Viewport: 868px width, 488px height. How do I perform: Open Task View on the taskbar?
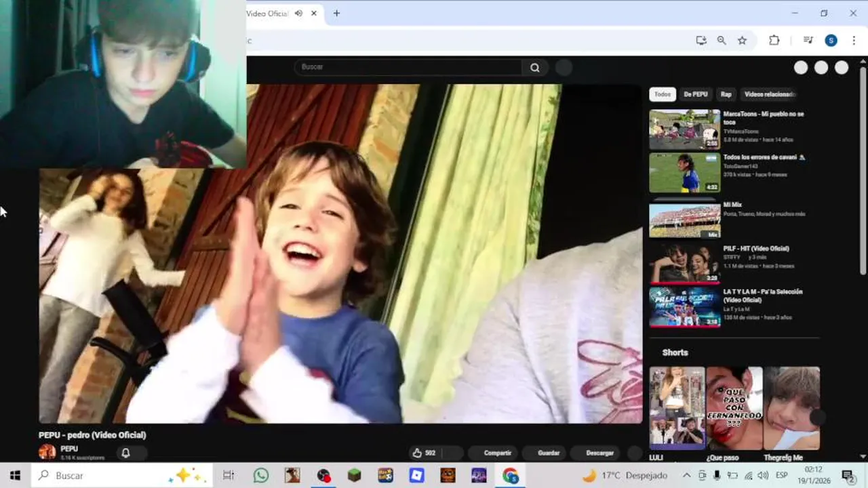[x=229, y=476]
